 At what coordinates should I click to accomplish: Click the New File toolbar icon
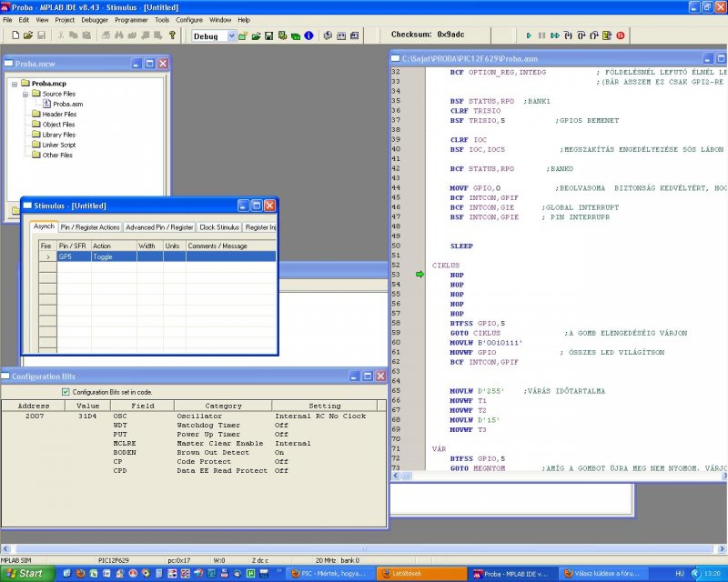[15, 35]
